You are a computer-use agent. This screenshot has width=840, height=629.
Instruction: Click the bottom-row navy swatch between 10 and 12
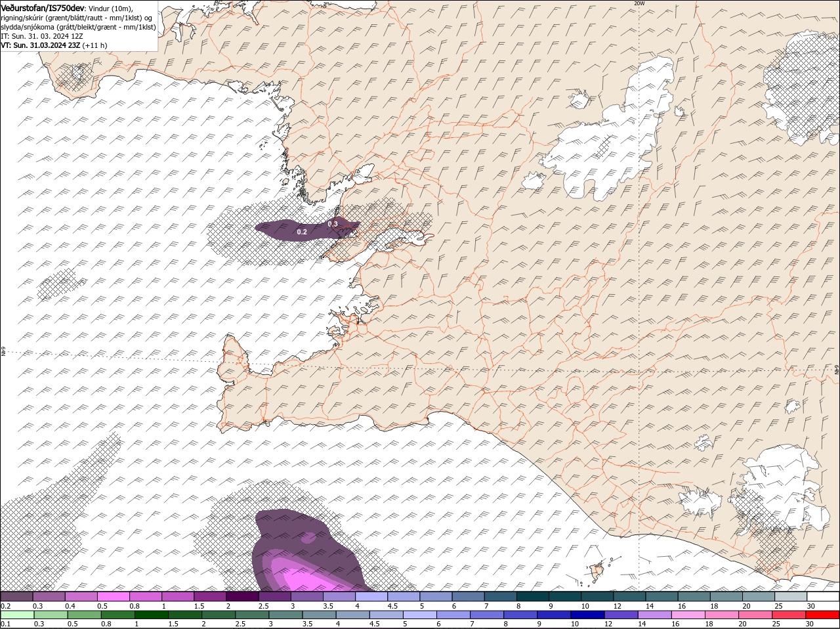589,615
